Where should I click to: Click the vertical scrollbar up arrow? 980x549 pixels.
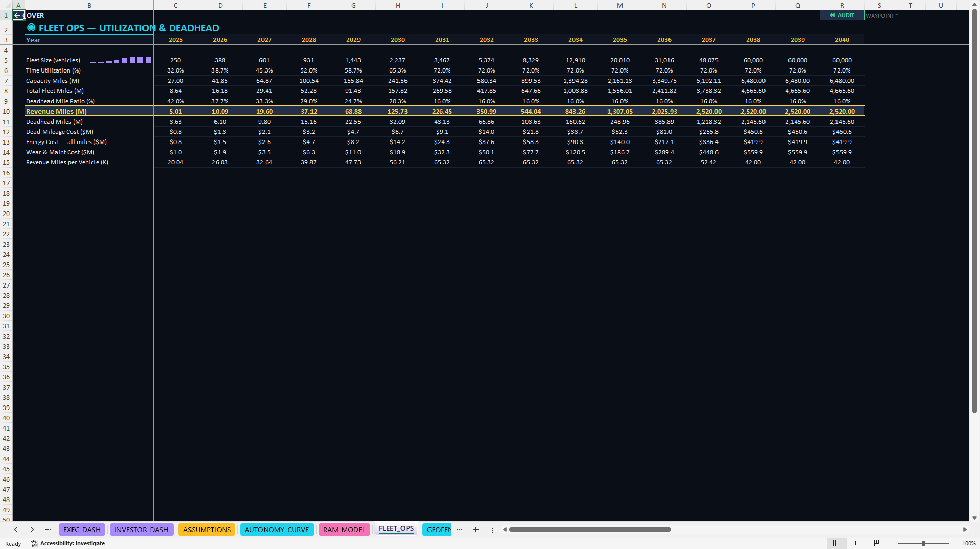(x=974, y=4)
